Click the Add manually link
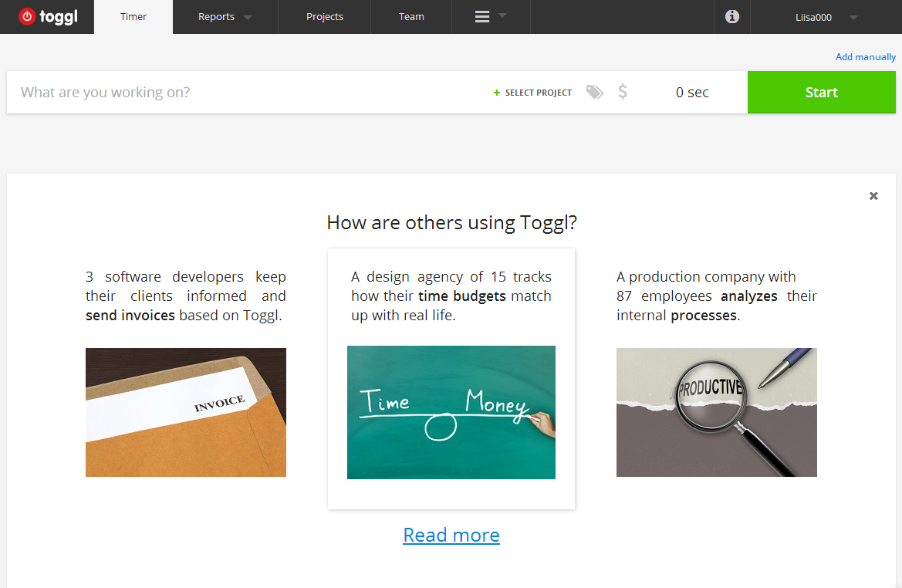 [x=865, y=56]
